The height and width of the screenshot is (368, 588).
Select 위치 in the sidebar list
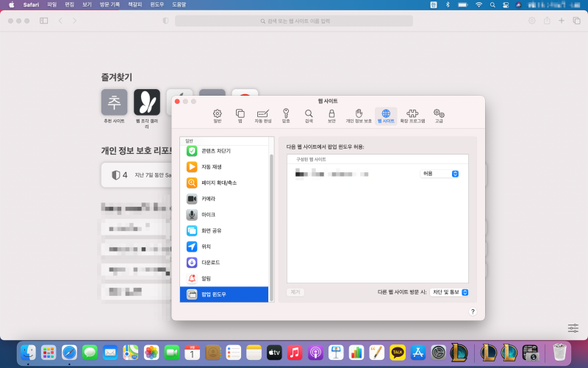pyautogui.click(x=224, y=247)
